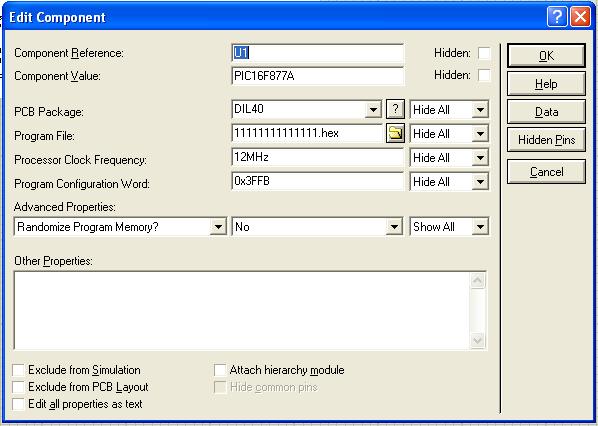Click the Cancel button
The image size is (598, 426).
pyautogui.click(x=546, y=172)
